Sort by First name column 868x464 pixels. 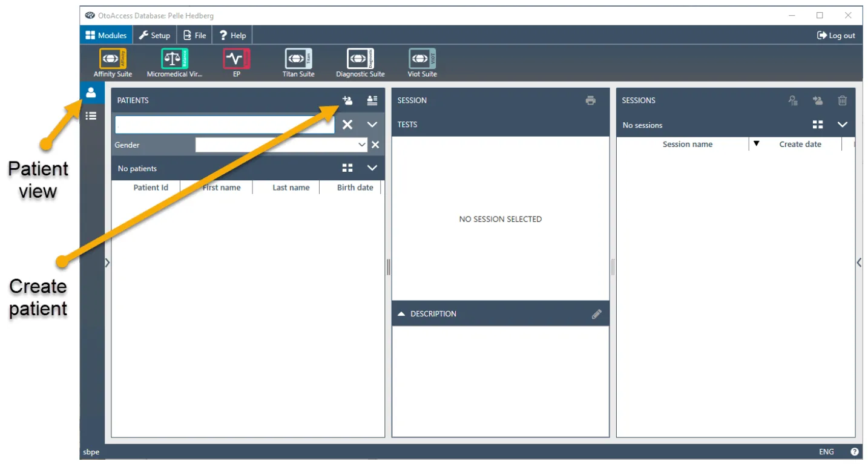coord(222,188)
